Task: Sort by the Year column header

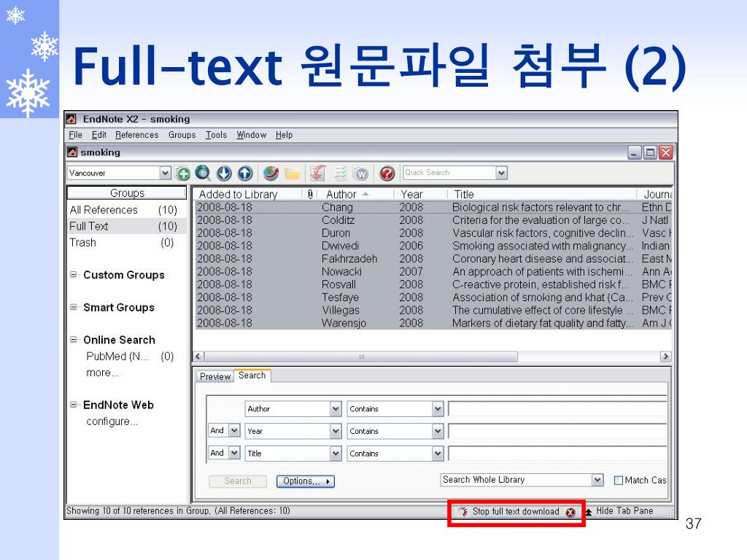Action: tap(420, 194)
